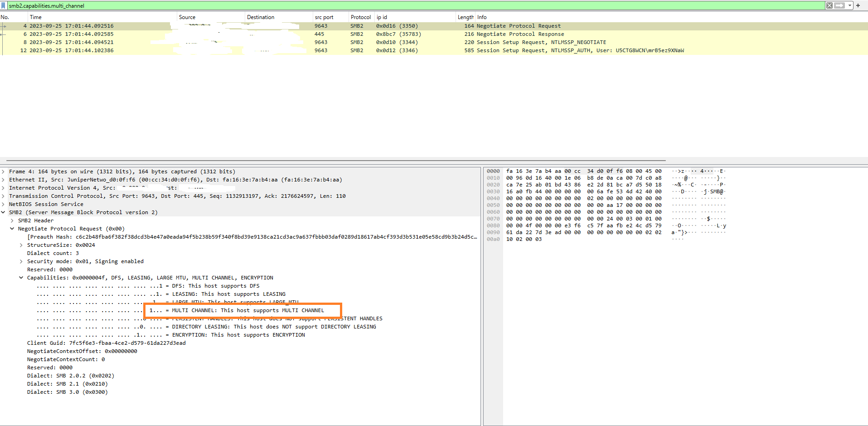Expand the StructureSize: 0x0024 node

(21, 245)
